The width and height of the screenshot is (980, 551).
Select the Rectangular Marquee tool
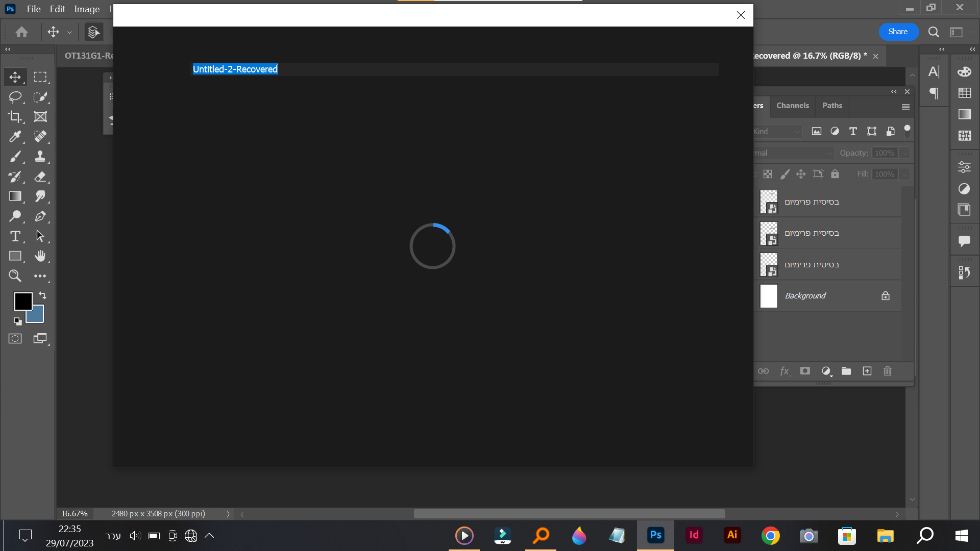coord(40,77)
